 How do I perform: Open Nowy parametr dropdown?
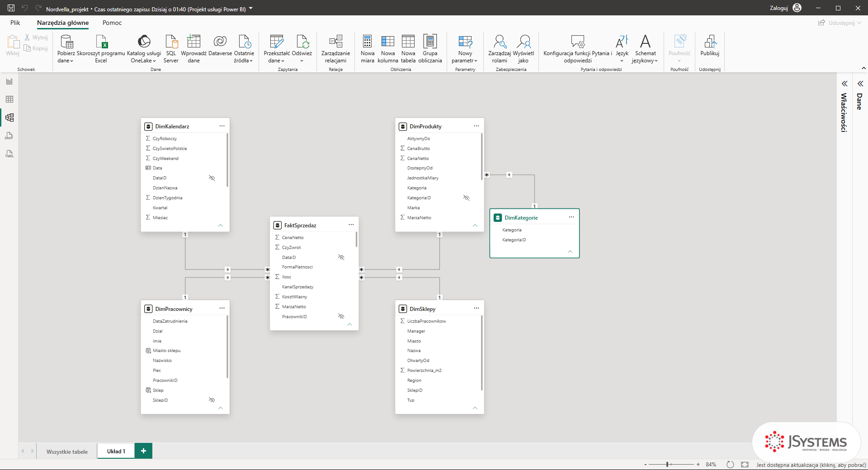[x=465, y=49]
